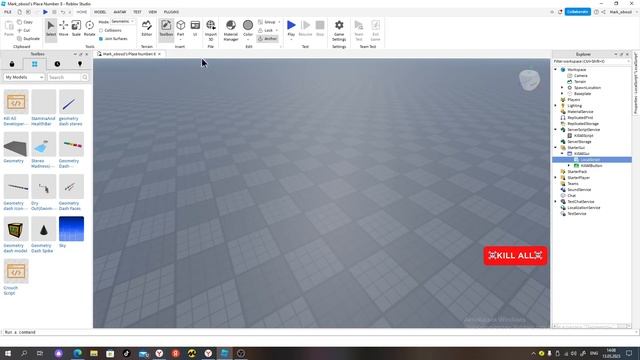640x360 pixels.
Task: Open the UI insert tool
Action: coord(195,29)
